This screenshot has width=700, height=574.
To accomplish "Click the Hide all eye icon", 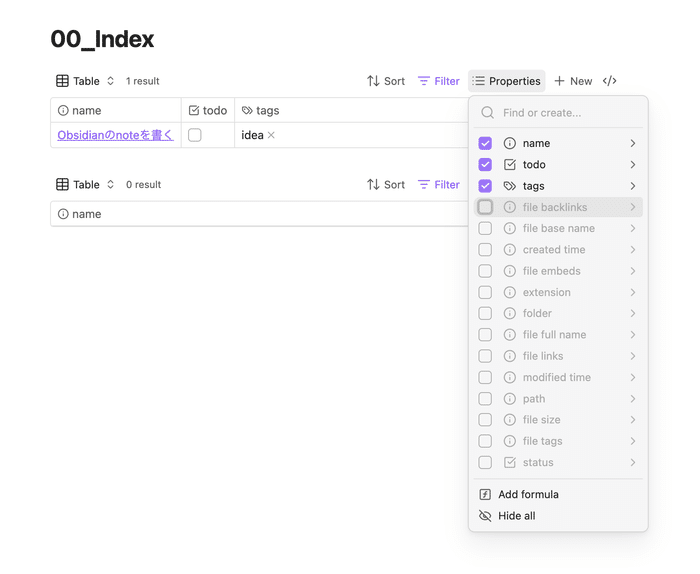I will click(485, 516).
